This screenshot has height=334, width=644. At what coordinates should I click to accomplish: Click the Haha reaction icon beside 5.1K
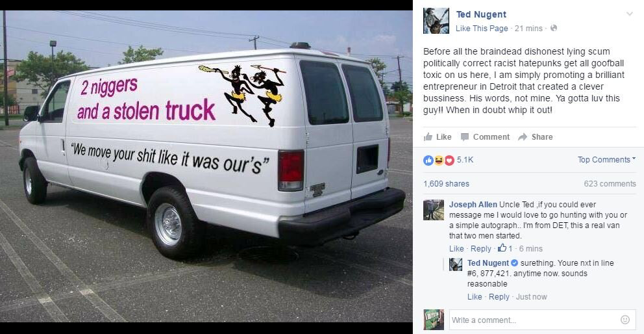[439, 160]
